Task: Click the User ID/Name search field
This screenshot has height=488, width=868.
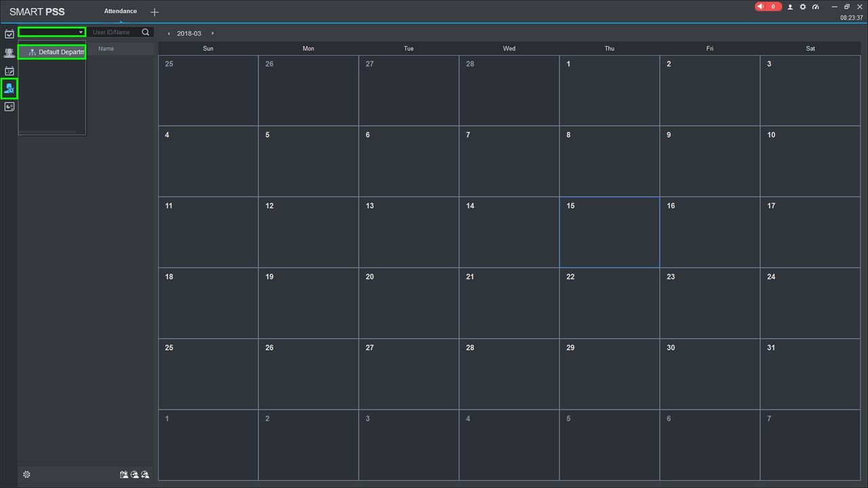Action: [114, 32]
